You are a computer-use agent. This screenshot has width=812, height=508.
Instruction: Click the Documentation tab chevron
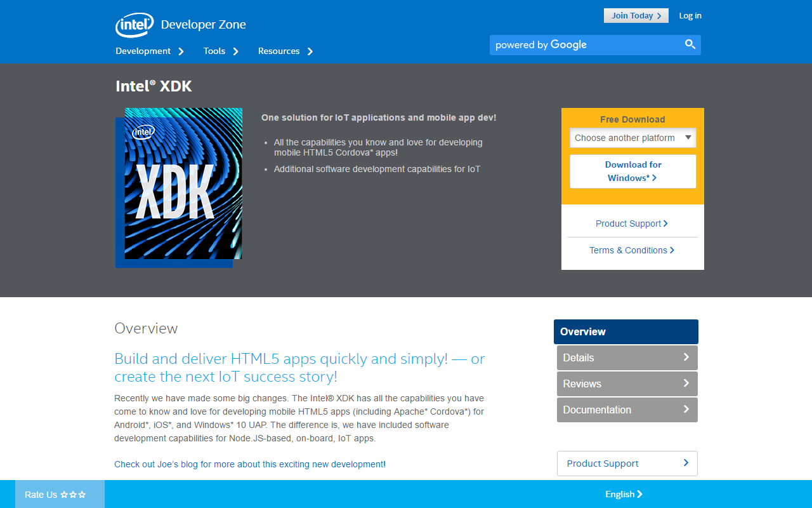[x=686, y=410]
